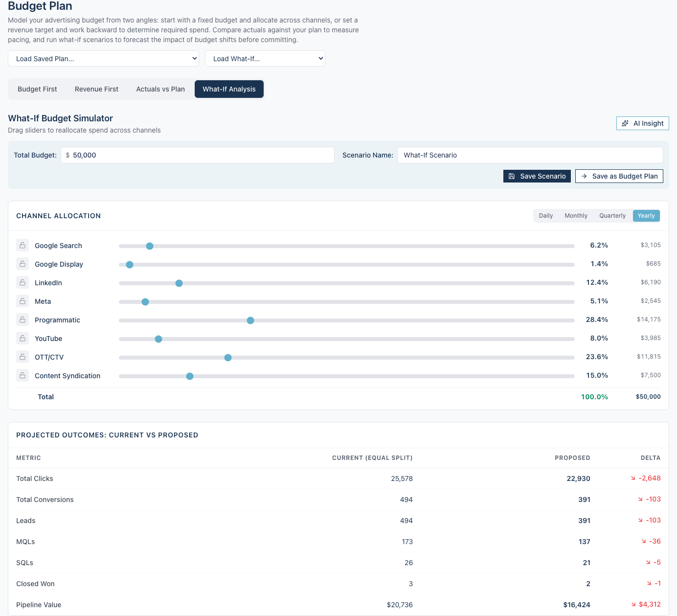The width and height of the screenshot is (677, 616).
Task: Lock the Programmatic channel allocation
Action: click(23, 319)
